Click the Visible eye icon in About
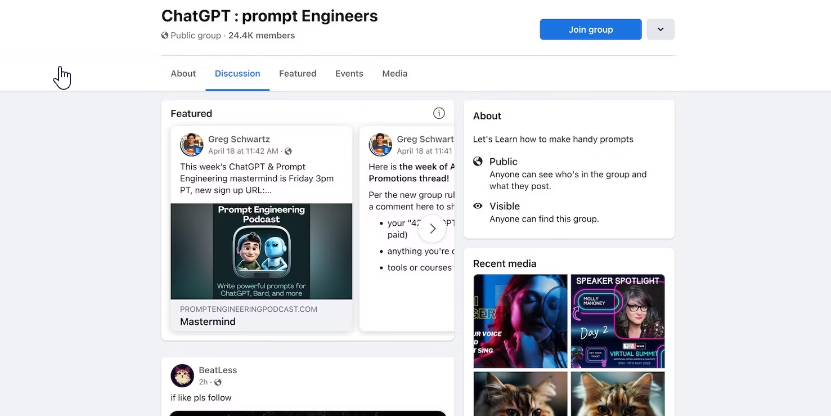The height and width of the screenshot is (416, 831). (478, 206)
